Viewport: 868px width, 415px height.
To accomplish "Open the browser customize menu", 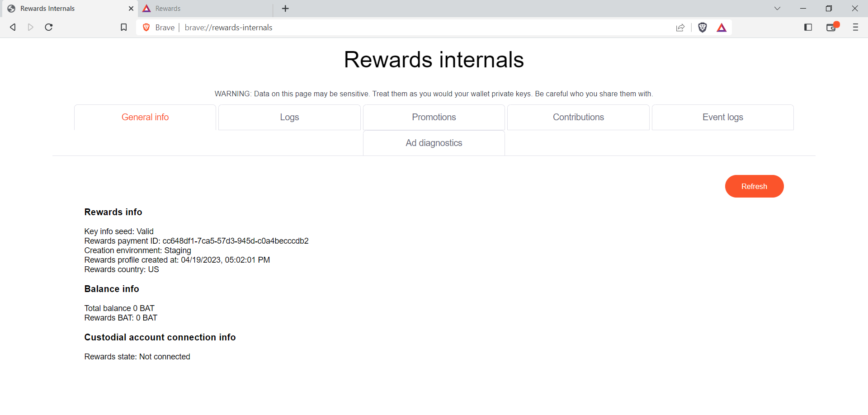I will point(855,28).
